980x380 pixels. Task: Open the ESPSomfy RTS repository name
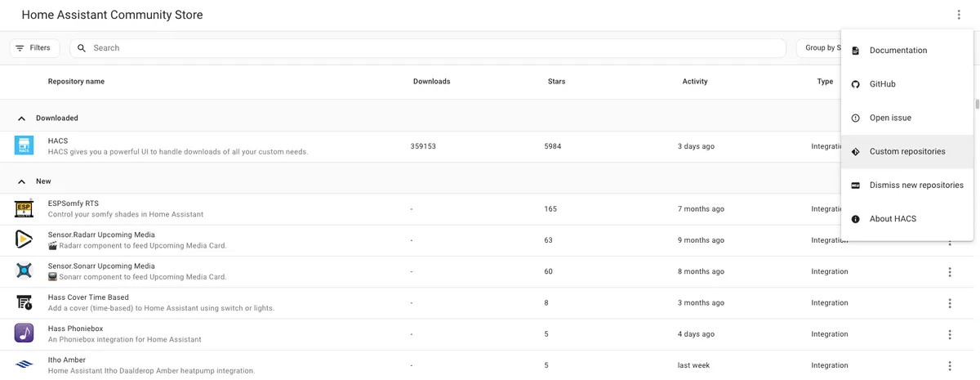pyautogui.click(x=73, y=203)
